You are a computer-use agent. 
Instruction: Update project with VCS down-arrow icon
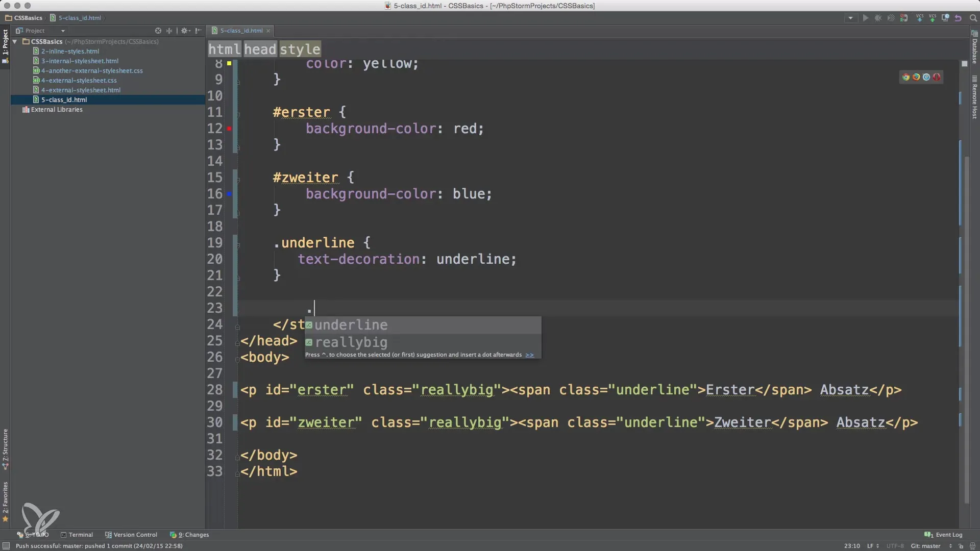[x=920, y=18]
